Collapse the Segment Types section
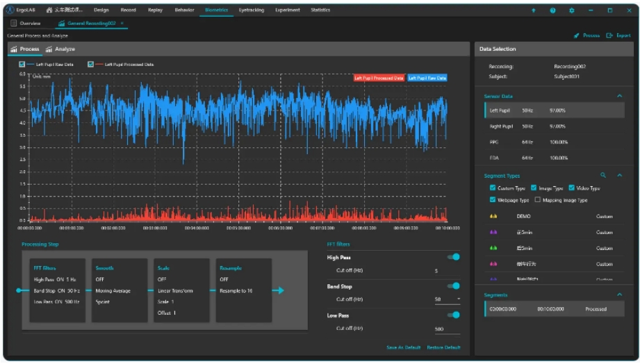The image size is (640, 364). pos(619,176)
